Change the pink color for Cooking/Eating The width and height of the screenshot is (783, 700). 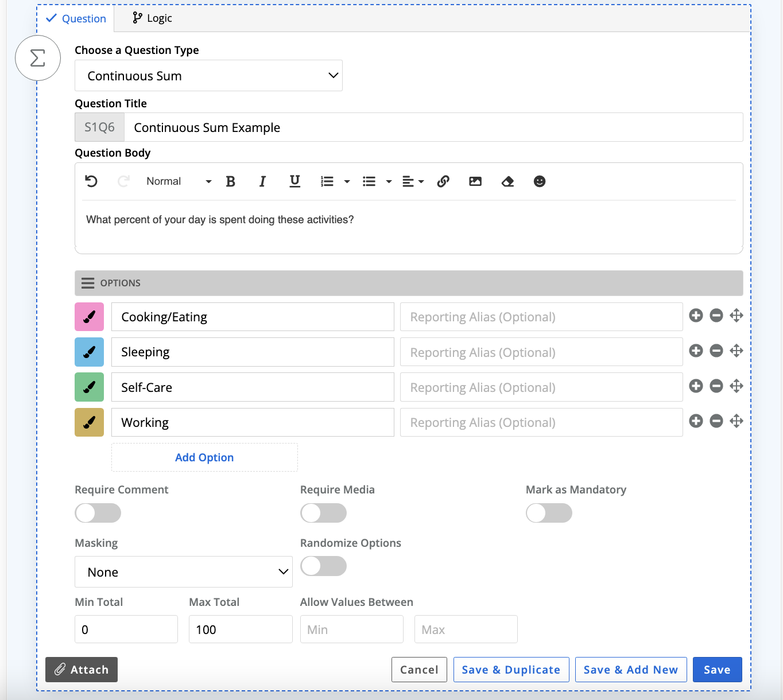pos(90,317)
